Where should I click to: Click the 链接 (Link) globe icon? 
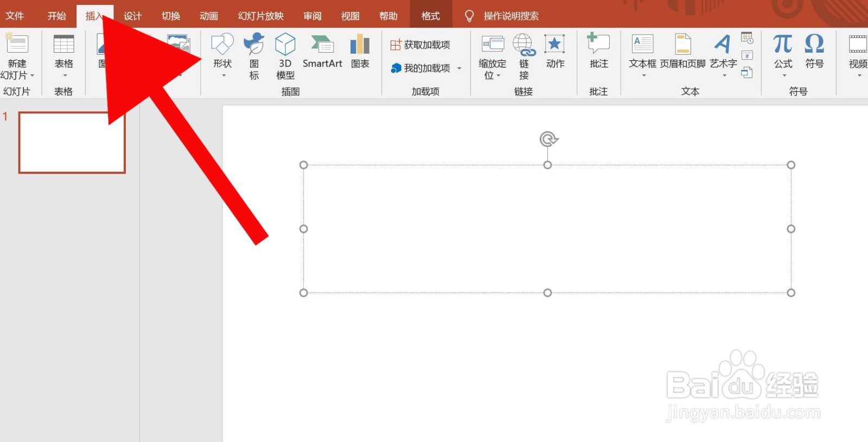524,44
